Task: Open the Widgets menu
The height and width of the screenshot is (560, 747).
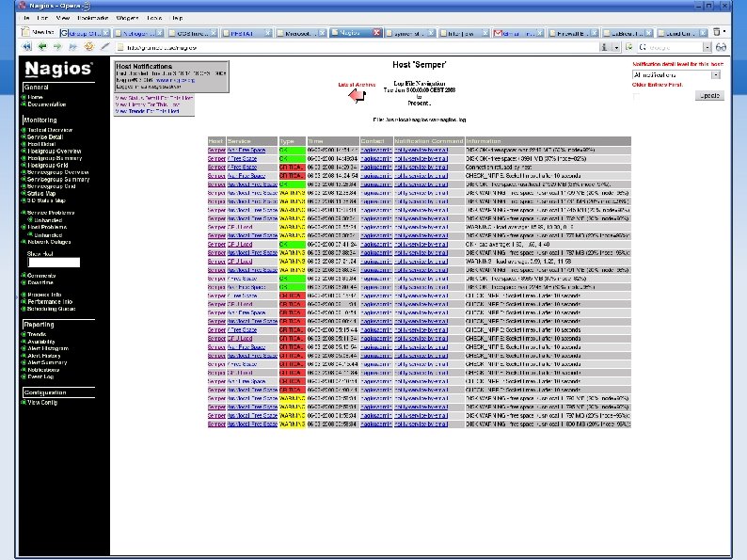Action: pos(127,18)
